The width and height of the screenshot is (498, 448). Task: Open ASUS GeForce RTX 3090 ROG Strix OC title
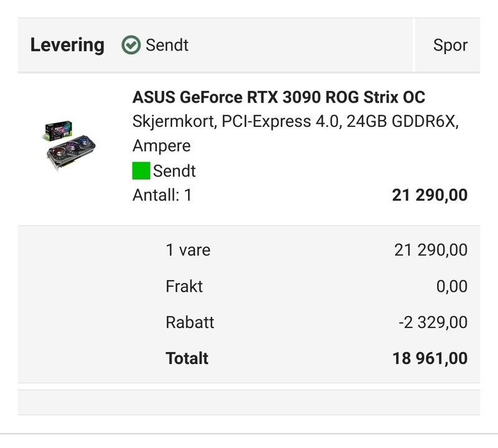pos(279,98)
